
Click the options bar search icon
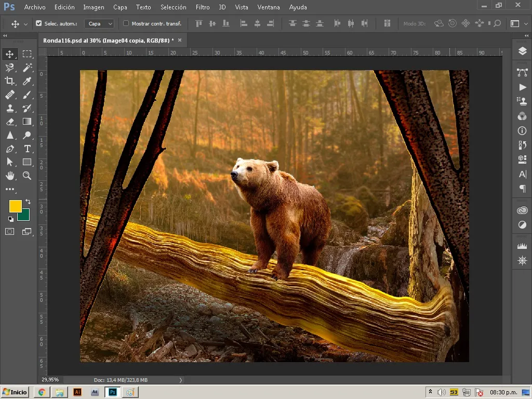click(x=497, y=23)
